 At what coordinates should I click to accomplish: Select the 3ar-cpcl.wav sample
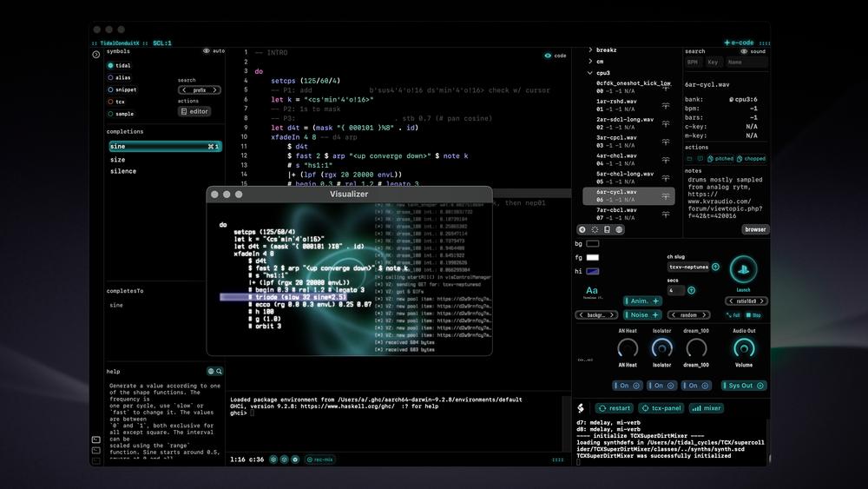628,142
